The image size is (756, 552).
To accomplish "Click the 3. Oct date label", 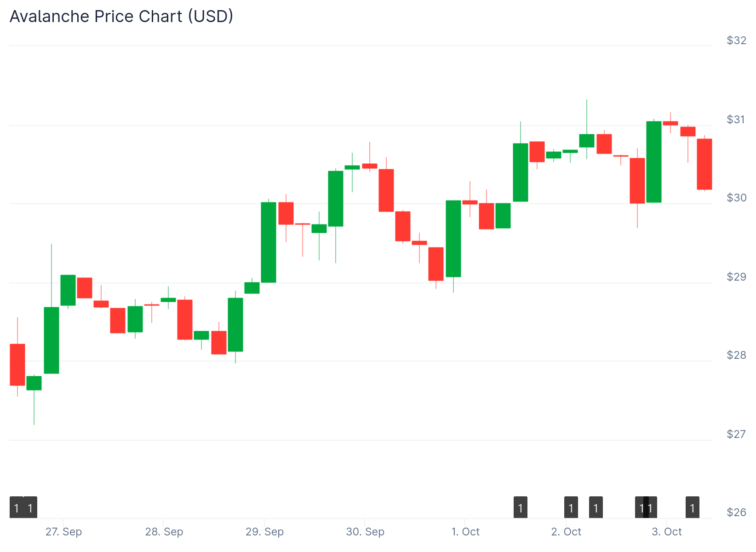I will tap(667, 532).
